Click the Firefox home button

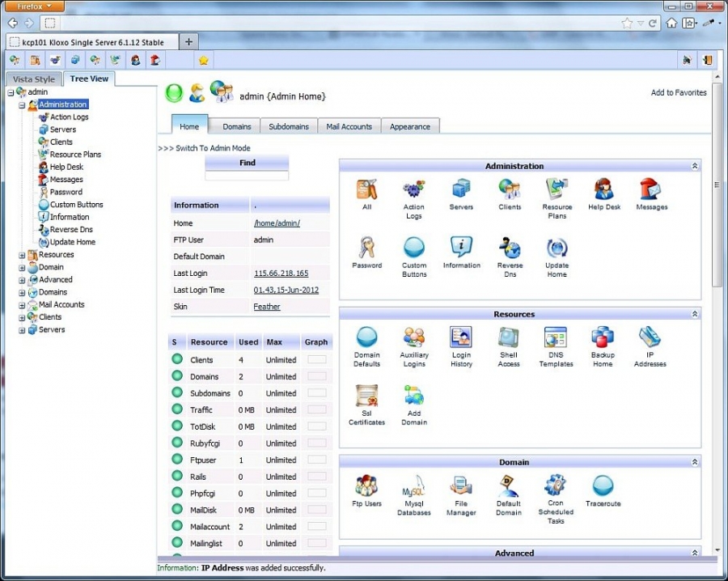[x=671, y=23]
